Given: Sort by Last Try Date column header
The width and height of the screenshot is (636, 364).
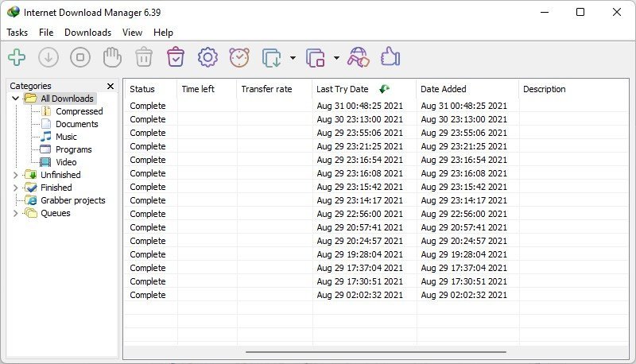Looking at the screenshot, I should click(x=343, y=89).
